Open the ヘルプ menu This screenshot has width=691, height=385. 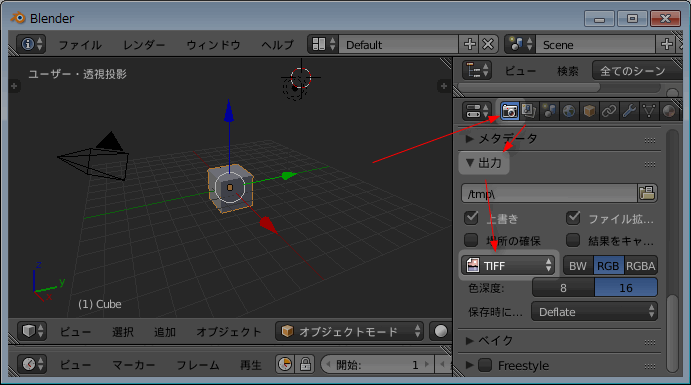pos(277,45)
